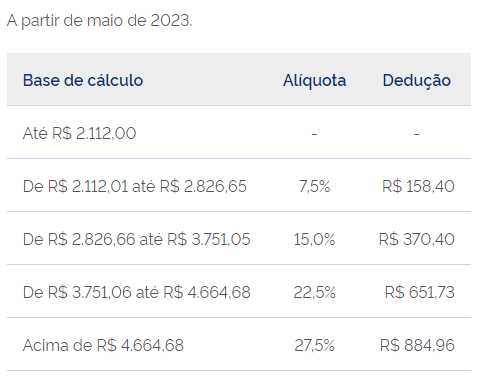Viewport: 484px width, 378px height.
Task: Click the dash in first row Alíquota column
Action: tap(314, 134)
